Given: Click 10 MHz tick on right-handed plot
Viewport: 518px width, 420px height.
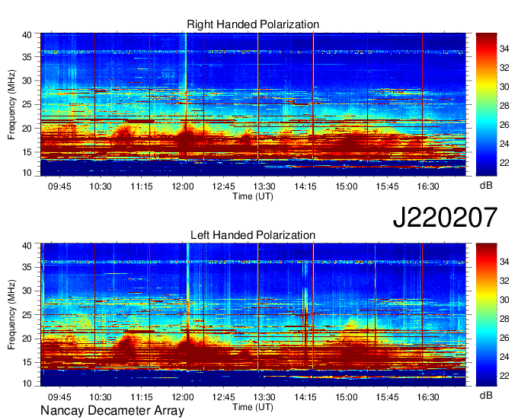Looking at the screenshot, I should pyautogui.click(x=27, y=173).
